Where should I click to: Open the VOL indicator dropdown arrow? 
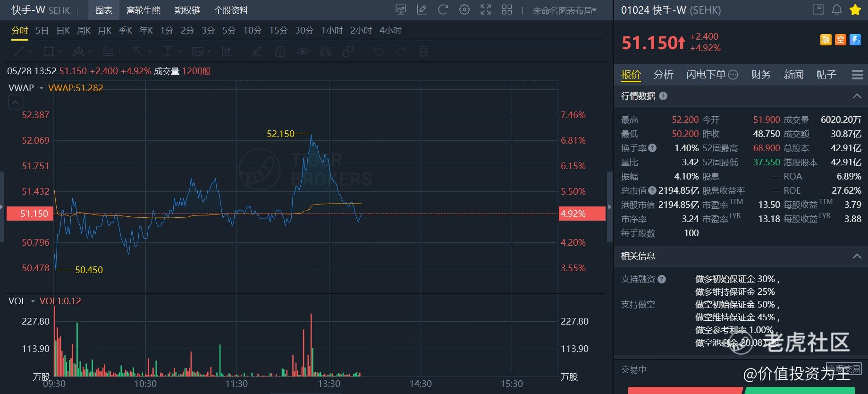point(33,301)
